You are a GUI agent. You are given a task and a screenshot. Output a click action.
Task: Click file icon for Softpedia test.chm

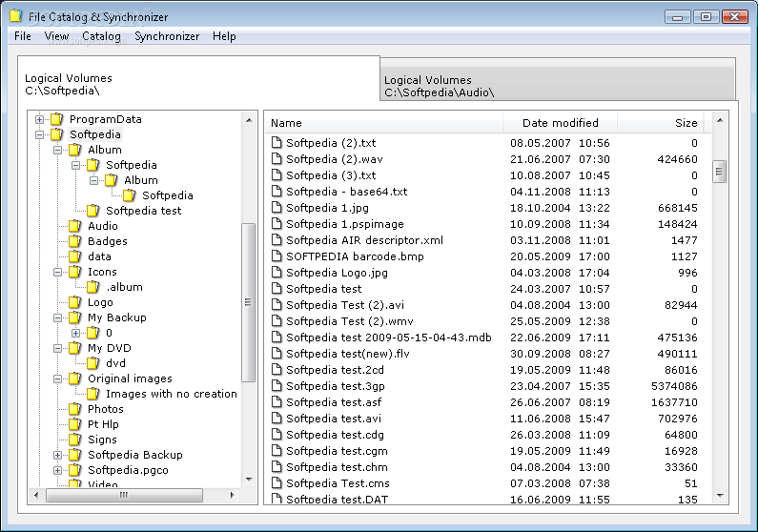coord(277,467)
